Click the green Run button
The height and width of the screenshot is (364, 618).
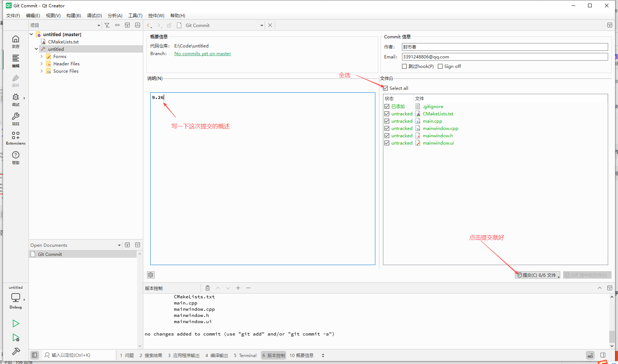pyautogui.click(x=16, y=323)
